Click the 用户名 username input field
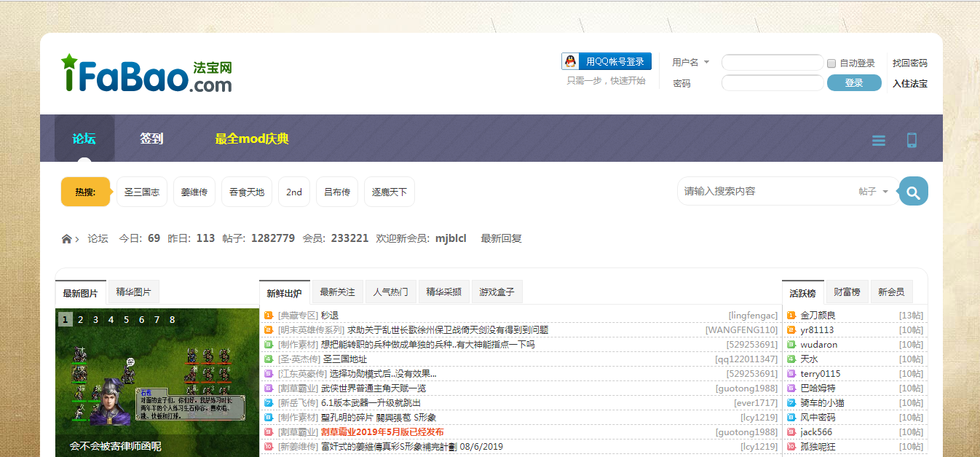 click(x=772, y=63)
